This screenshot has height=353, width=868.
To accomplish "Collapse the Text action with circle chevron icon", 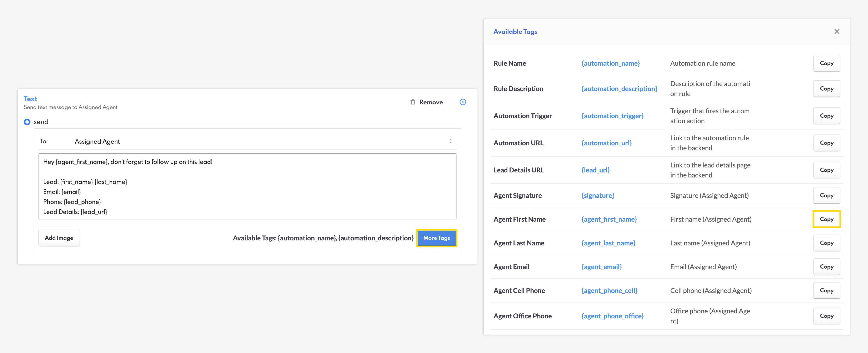I will [463, 102].
